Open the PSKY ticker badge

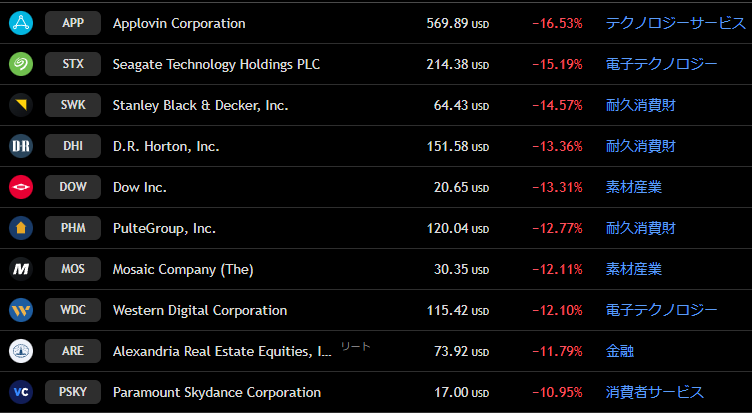tap(73, 392)
